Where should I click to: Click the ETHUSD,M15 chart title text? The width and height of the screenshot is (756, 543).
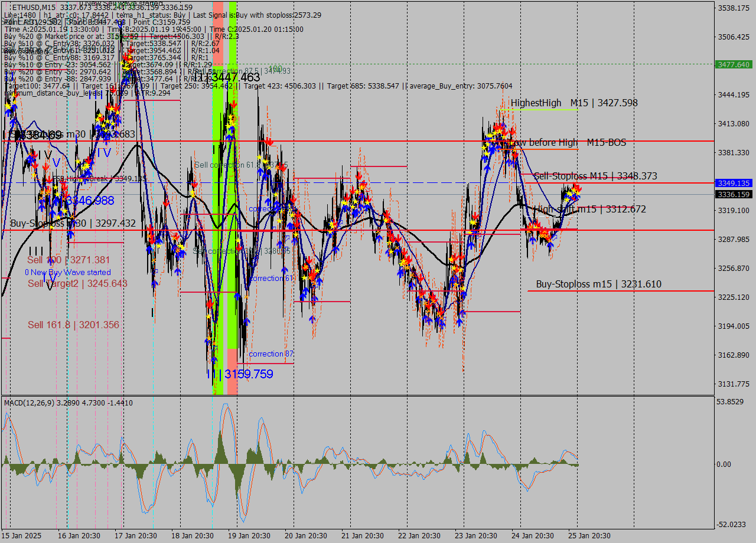tap(34, 7)
